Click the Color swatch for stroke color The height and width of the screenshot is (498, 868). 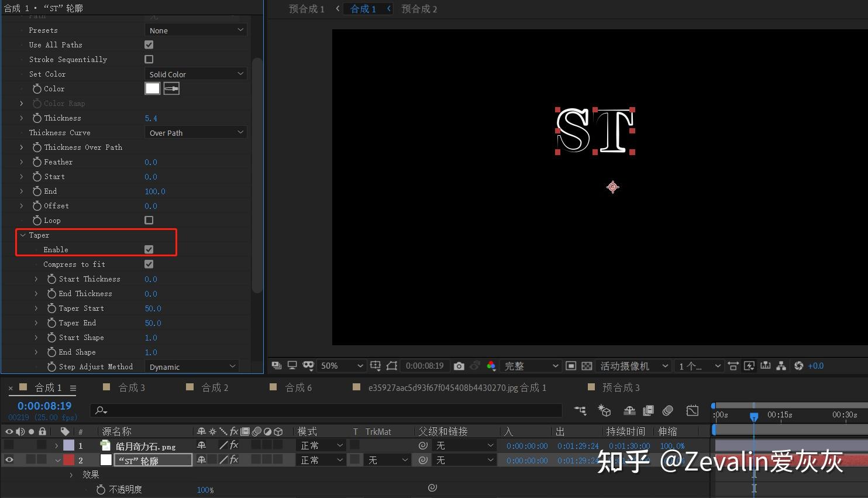click(152, 88)
